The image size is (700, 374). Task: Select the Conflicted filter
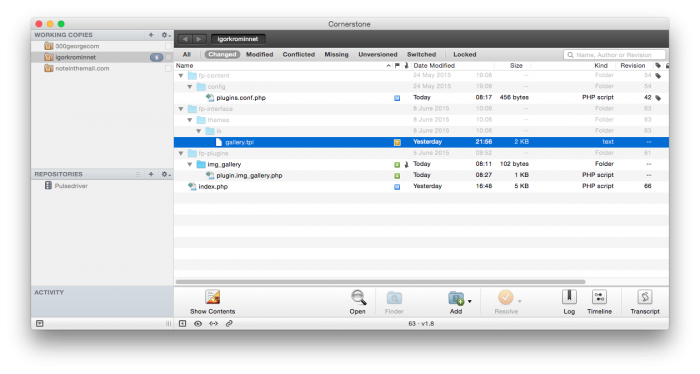coord(299,54)
